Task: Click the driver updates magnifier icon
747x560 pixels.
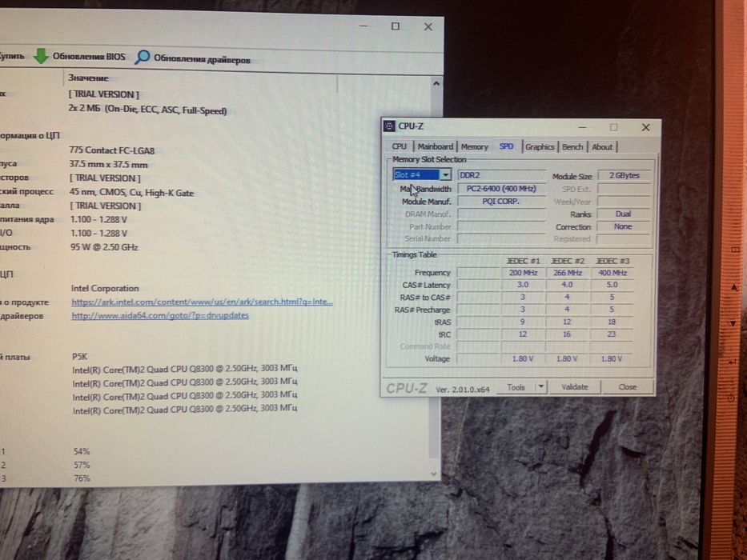Action: coord(142,58)
